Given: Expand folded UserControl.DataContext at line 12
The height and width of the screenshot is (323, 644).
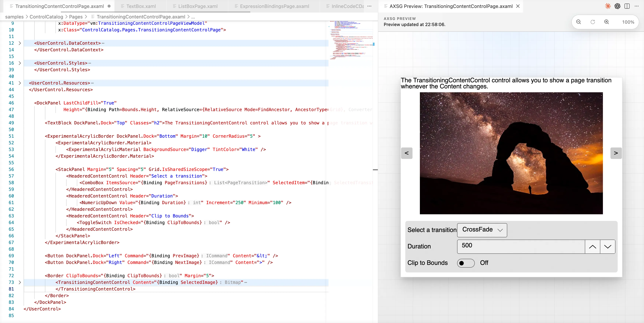Looking at the screenshot, I should [x=20, y=43].
